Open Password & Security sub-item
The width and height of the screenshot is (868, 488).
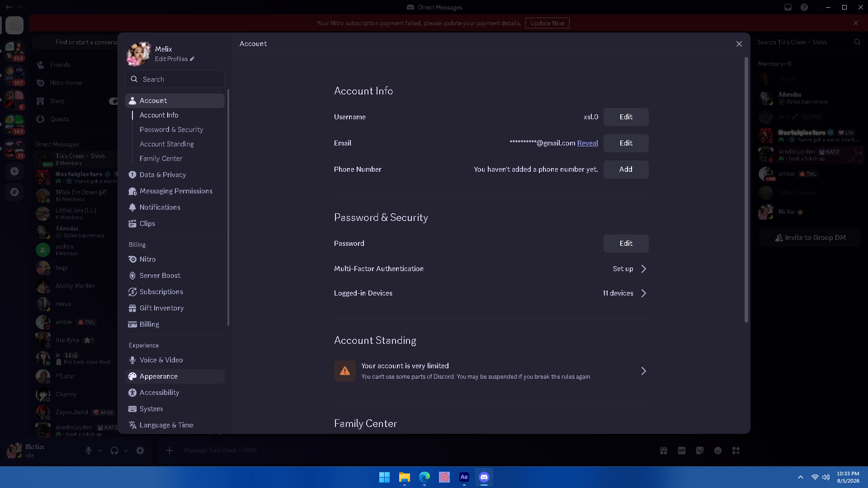[x=171, y=130]
